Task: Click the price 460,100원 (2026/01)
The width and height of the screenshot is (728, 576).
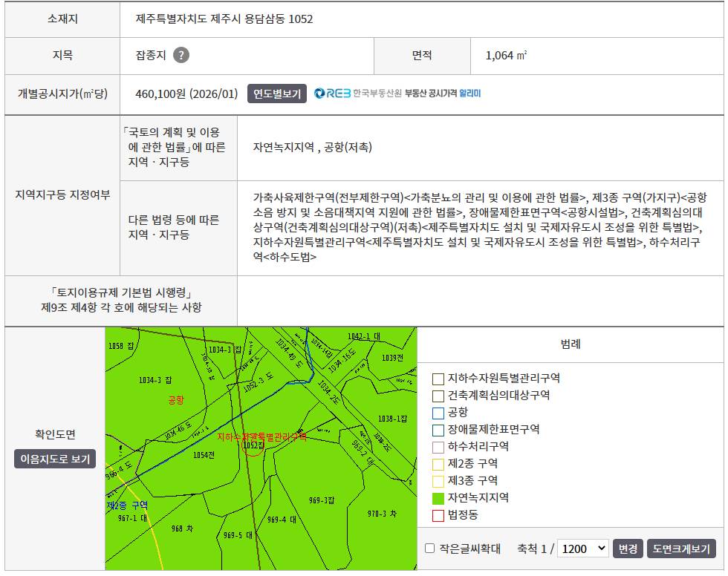Action: [x=186, y=94]
